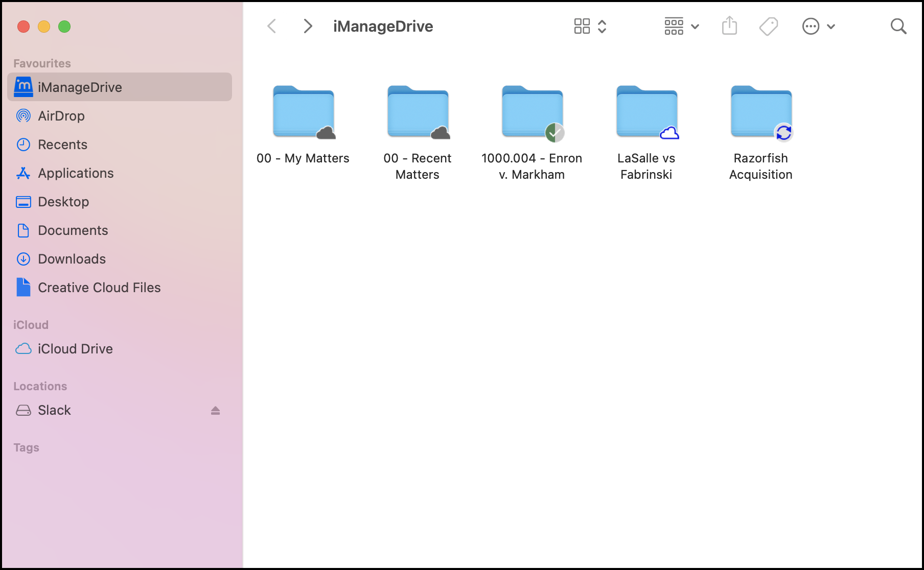Click the green zoom window button

[64, 27]
